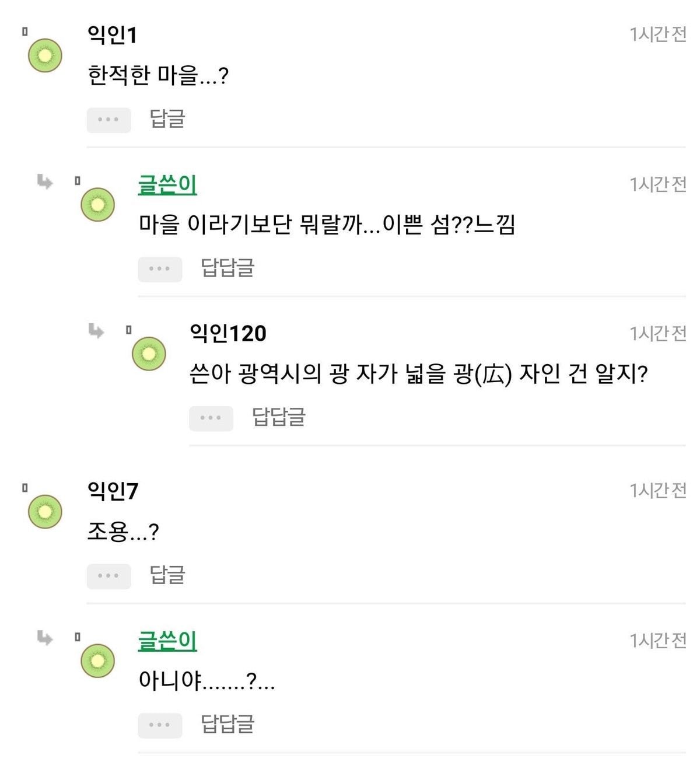Click 글쓴이 link above '아니야' reply

point(167,641)
